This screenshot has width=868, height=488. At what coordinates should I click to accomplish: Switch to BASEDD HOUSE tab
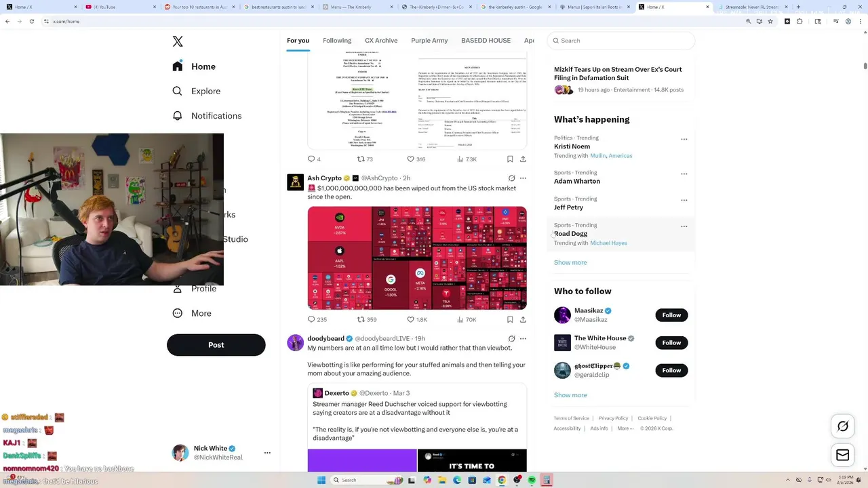(486, 41)
